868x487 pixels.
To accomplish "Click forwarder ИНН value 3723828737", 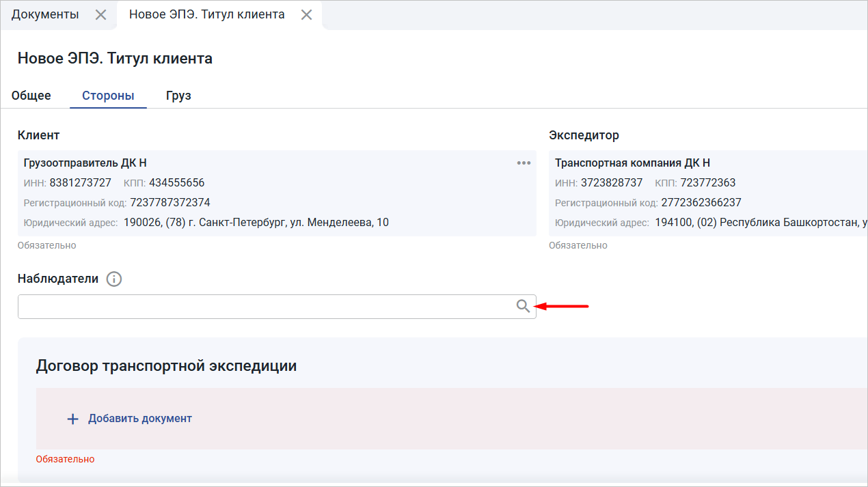I will [x=612, y=183].
